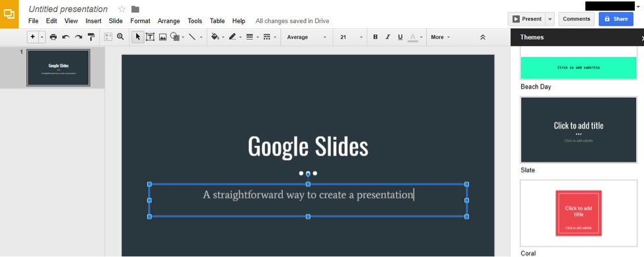The height and width of the screenshot is (257, 644).
Task: Select slide 1 thumbnail in filmstrip
Action: [58, 68]
